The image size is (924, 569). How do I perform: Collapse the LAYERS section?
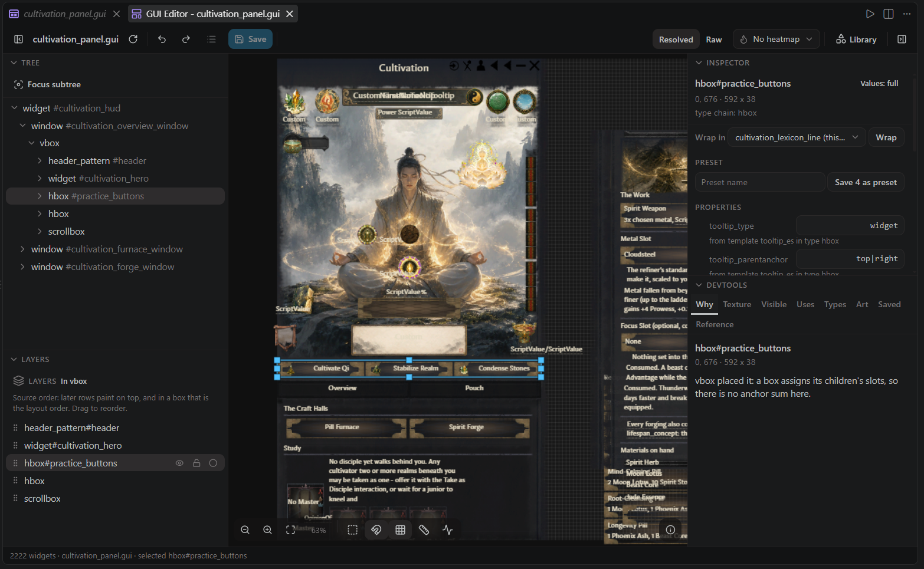(x=14, y=359)
